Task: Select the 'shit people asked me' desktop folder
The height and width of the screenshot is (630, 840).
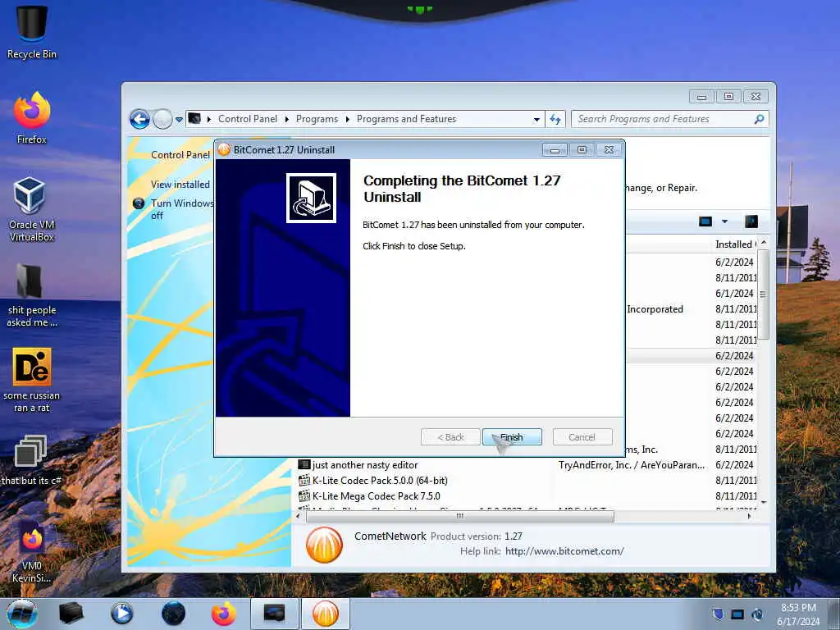Action: [x=32, y=294]
